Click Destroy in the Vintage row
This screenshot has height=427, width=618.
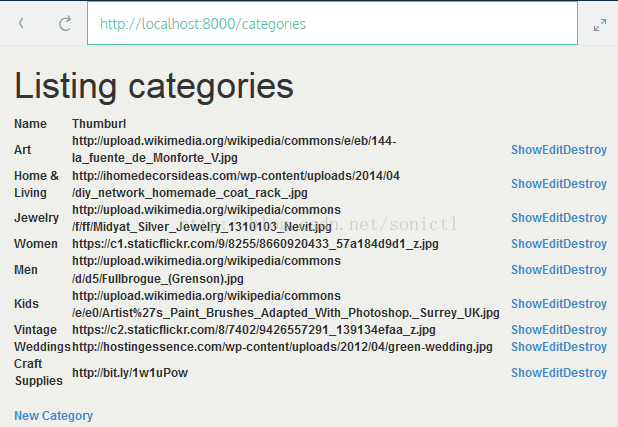(x=585, y=330)
